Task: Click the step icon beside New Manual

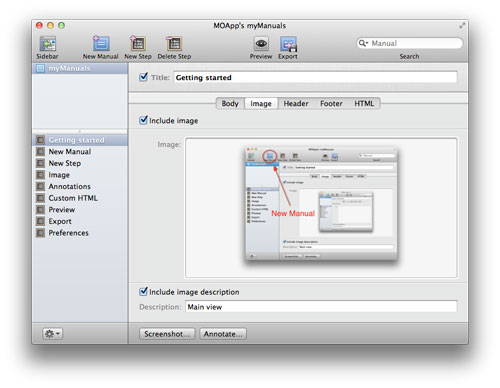Action: (40, 152)
